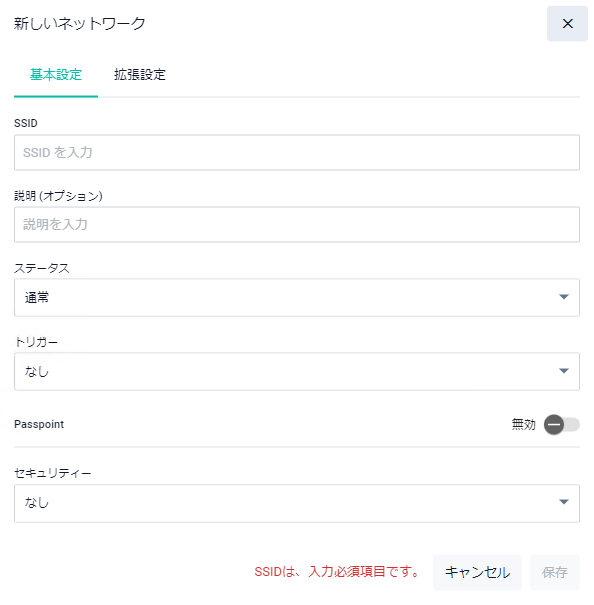Click the トリガー dropdown arrow icon
Screen dimensions: 594x605
point(564,371)
